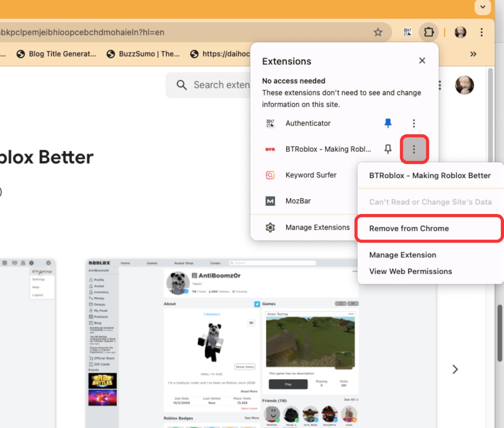This screenshot has width=504, height=428.
Task: Click the 'No access needed' heading
Action: pyautogui.click(x=294, y=81)
